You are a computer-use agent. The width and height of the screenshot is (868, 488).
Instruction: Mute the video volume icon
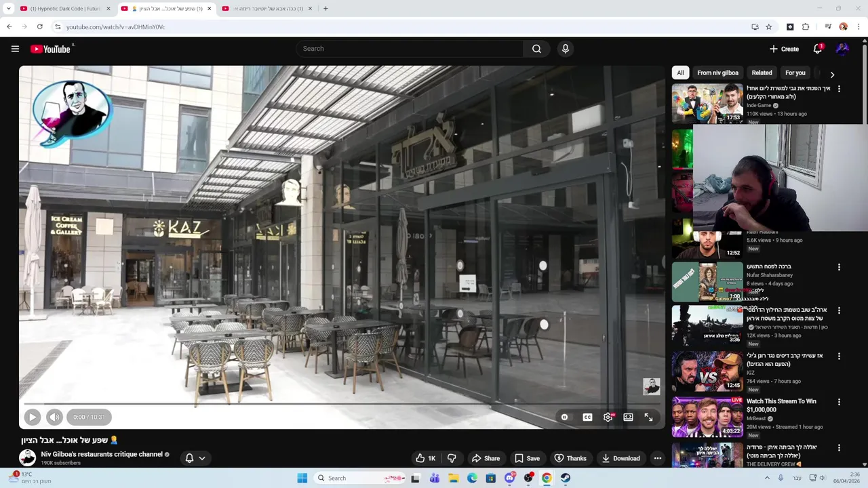54,417
